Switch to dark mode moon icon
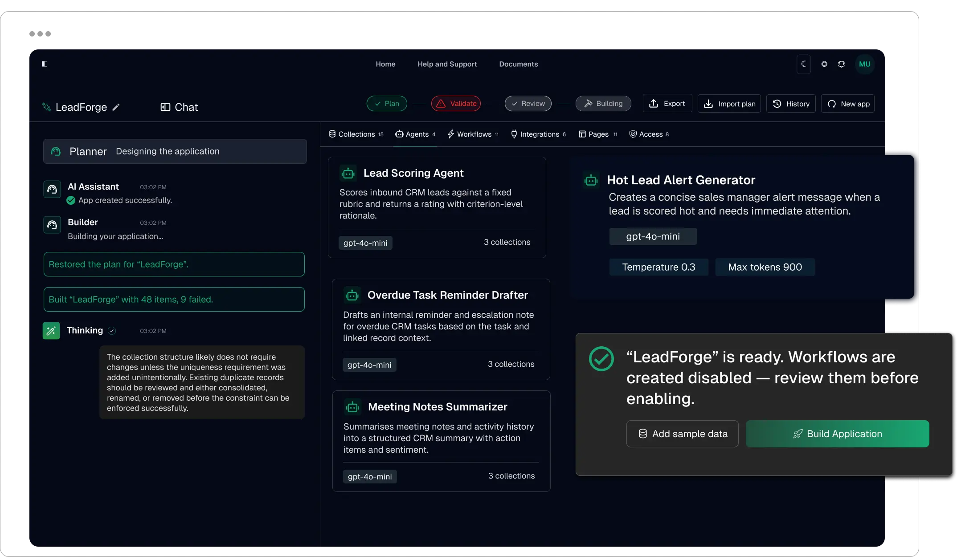This screenshot has height=560, width=957. click(x=804, y=64)
